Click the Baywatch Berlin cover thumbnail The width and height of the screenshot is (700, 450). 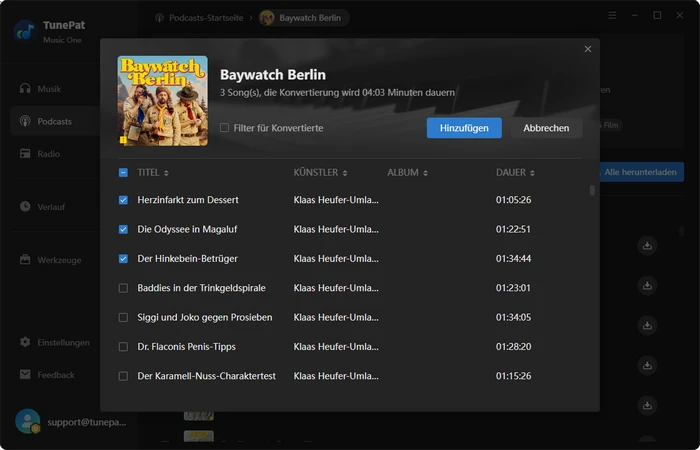pyautogui.click(x=162, y=101)
